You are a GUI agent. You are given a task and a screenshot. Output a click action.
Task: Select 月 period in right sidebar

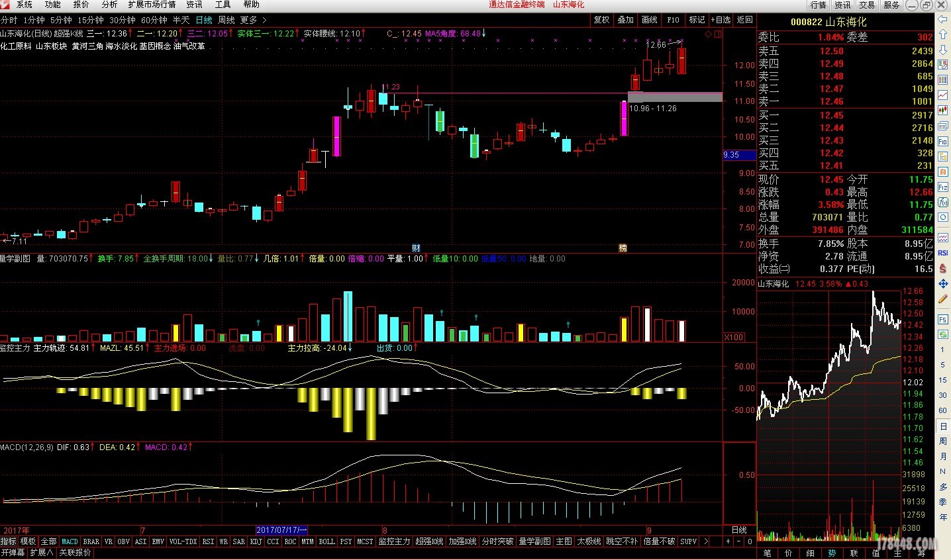tap(943, 456)
